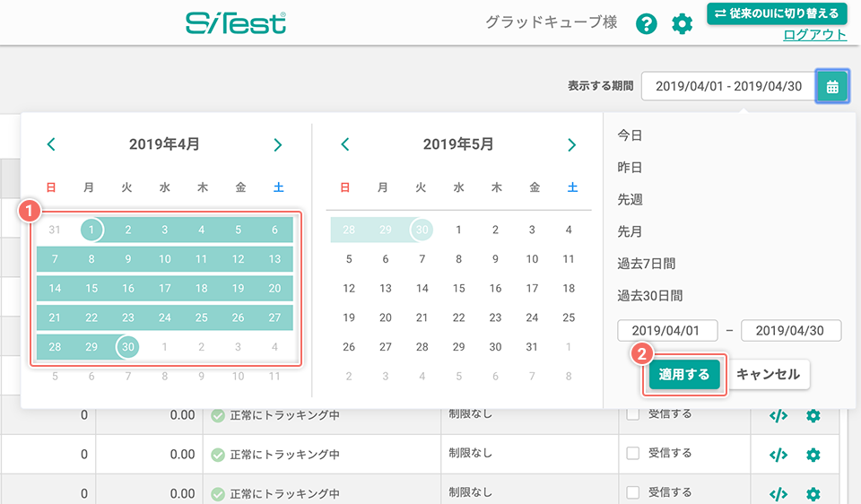
Task: Click the キャンセル button
Action: (x=769, y=375)
